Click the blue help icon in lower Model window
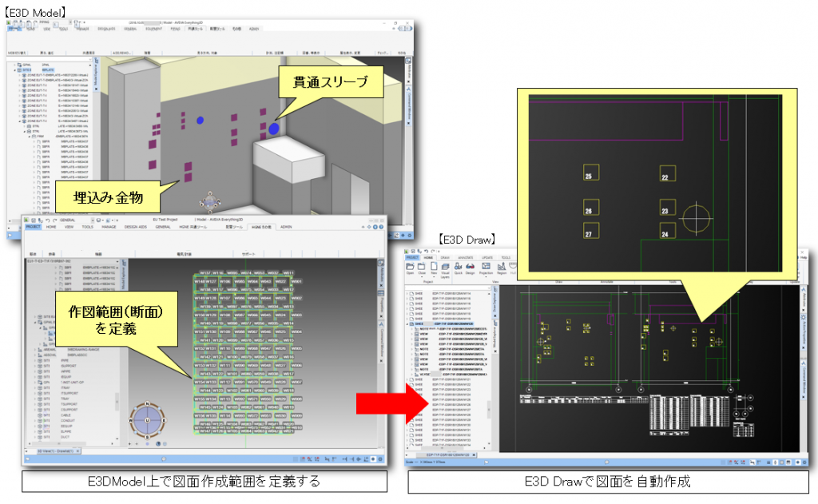 click(x=381, y=227)
